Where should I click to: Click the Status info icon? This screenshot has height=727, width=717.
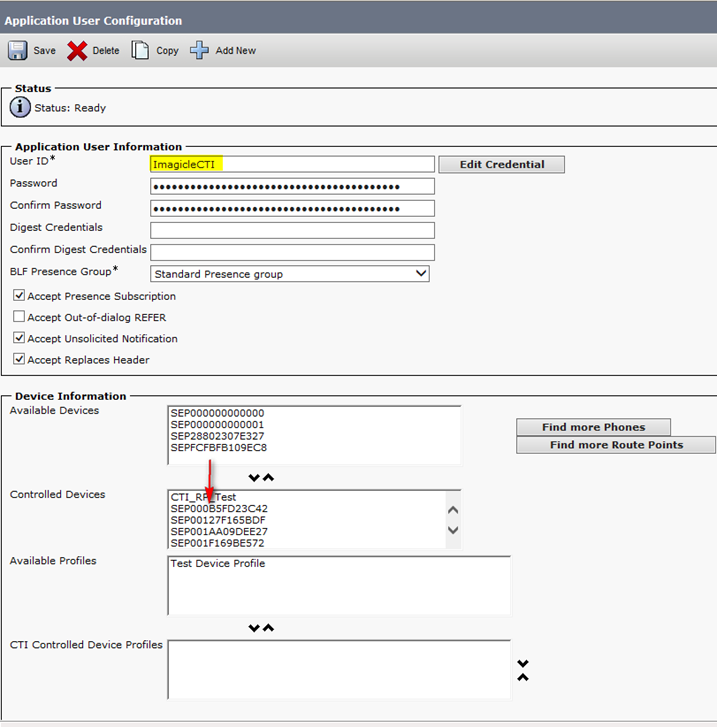click(20, 107)
